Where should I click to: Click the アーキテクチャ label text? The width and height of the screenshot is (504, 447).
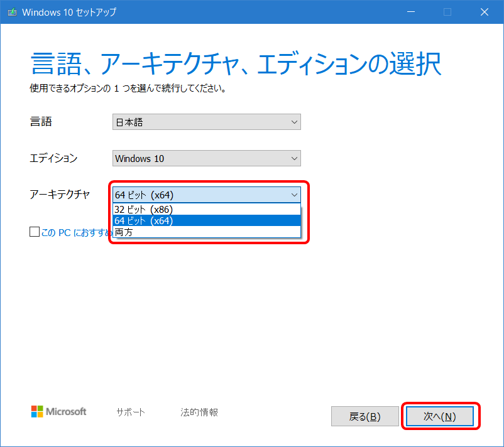tap(60, 194)
